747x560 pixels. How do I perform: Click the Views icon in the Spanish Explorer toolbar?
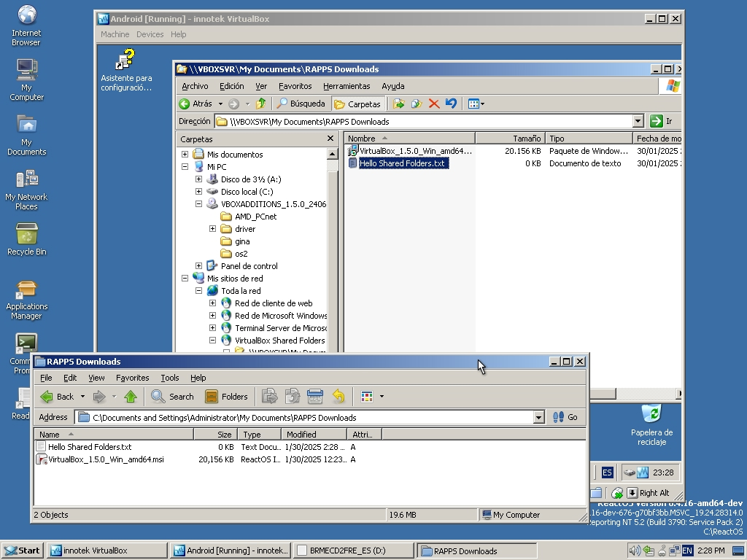[x=474, y=104]
